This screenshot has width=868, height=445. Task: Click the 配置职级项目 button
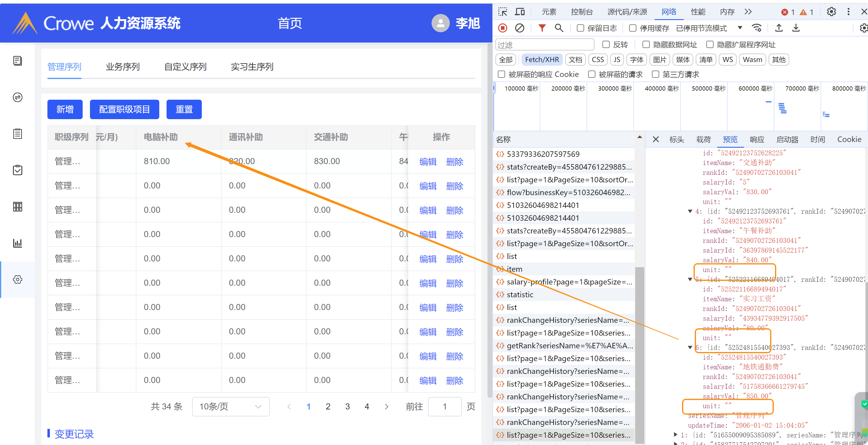(x=124, y=109)
